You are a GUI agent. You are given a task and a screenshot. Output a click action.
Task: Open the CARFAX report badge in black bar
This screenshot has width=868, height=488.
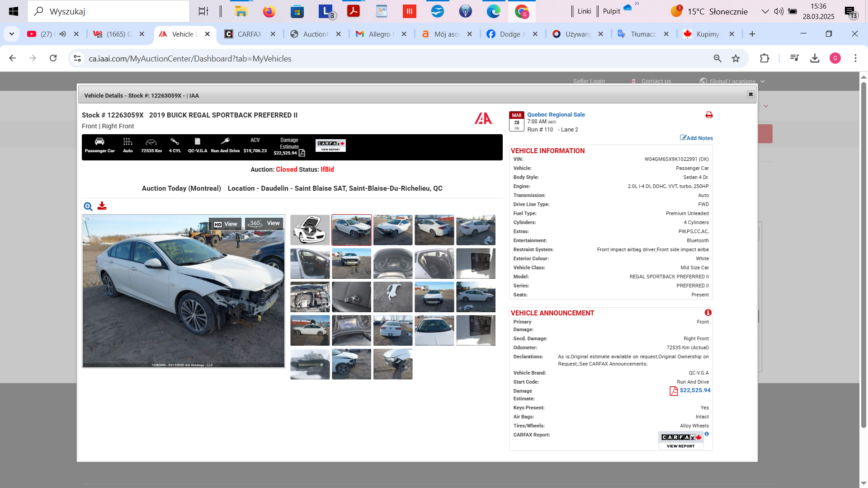coord(330,145)
